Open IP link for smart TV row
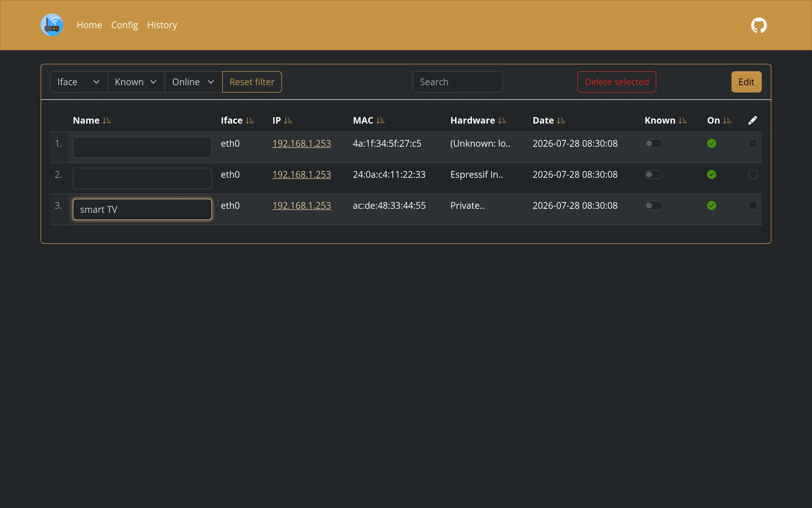Viewport: 812px width, 508px height. pos(301,205)
